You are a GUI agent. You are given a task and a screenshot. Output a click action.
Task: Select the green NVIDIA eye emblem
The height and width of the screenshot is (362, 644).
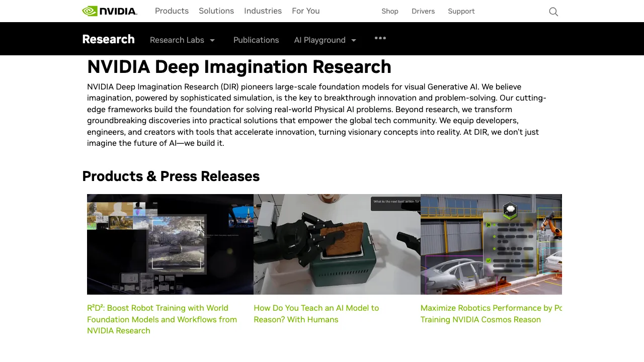pyautogui.click(x=90, y=10)
